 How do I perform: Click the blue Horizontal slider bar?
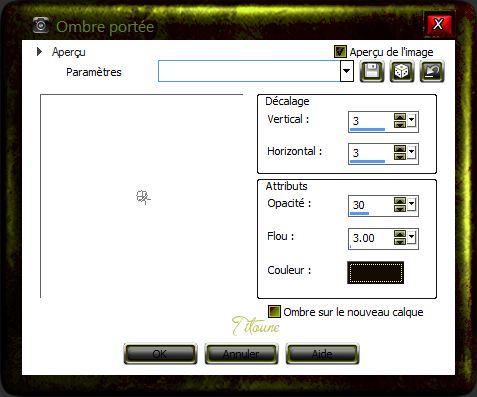click(367, 161)
